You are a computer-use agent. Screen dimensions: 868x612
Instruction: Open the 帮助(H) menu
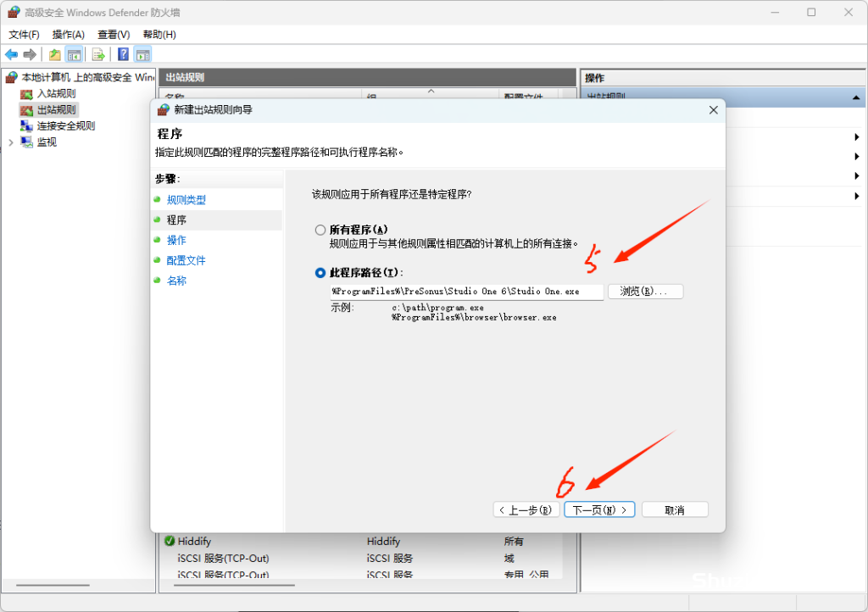tap(159, 34)
